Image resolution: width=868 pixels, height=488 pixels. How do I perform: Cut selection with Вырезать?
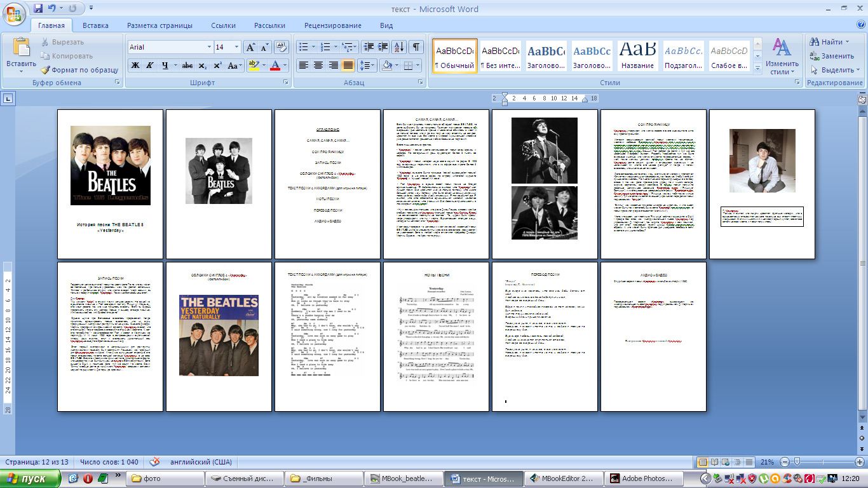click(x=62, y=42)
